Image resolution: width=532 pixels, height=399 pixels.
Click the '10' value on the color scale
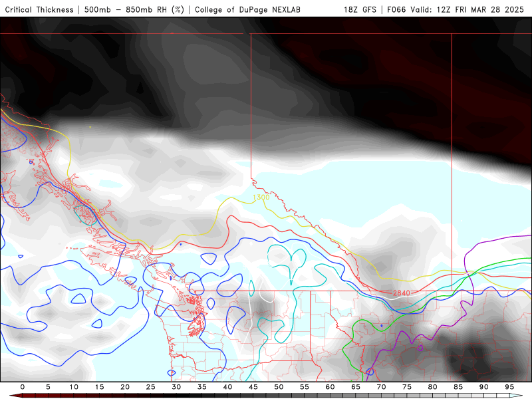click(x=74, y=387)
